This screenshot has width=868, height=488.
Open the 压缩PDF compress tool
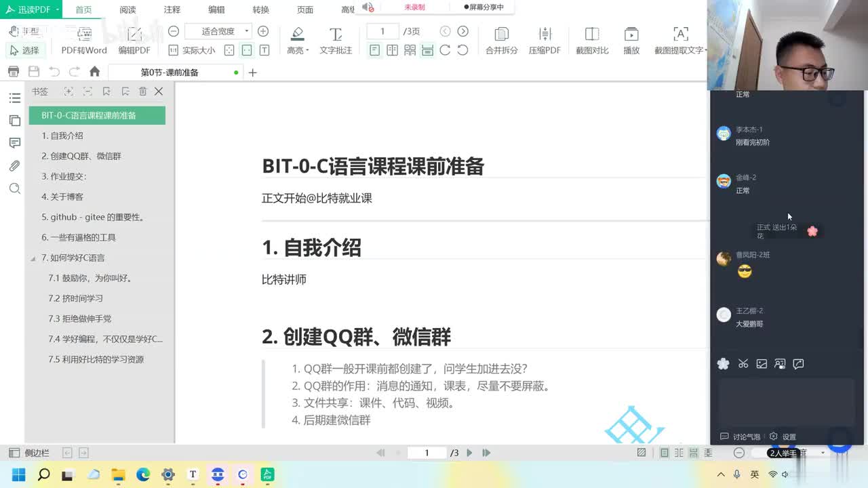[545, 40]
